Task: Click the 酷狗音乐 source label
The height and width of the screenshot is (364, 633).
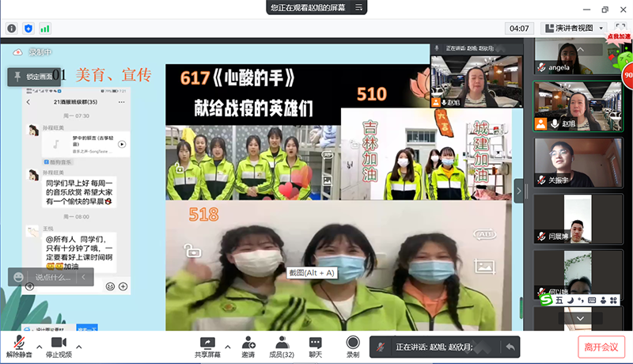Action: pos(58,162)
